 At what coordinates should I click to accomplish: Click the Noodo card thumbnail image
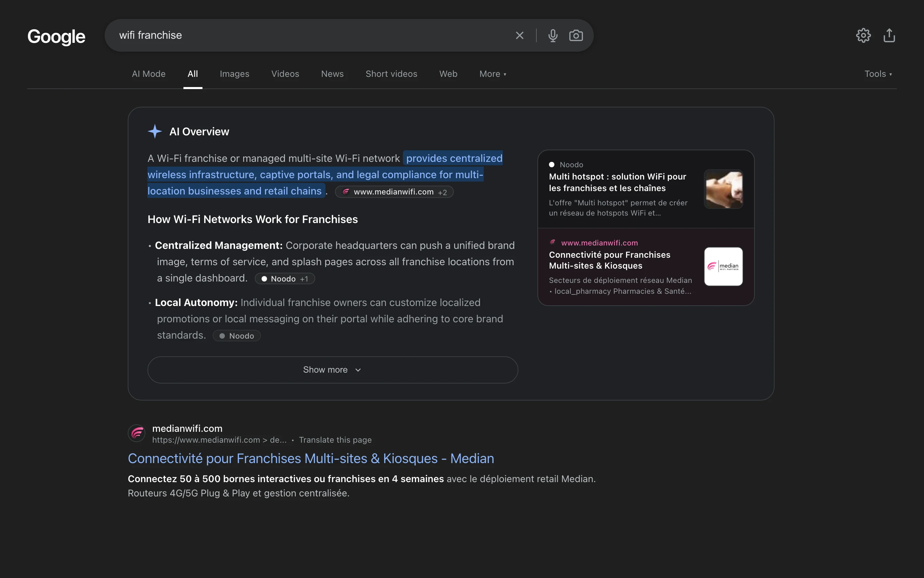click(x=723, y=189)
